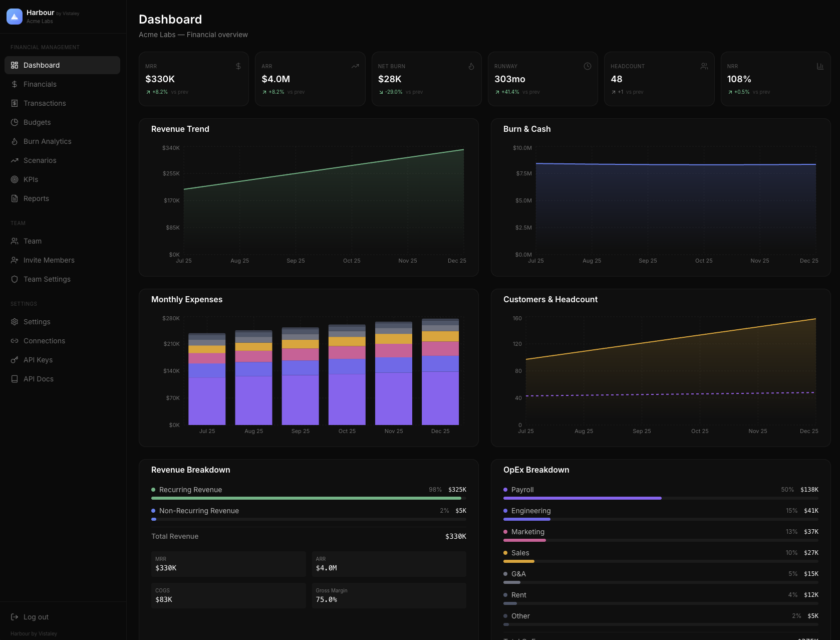Click the flame icon on the NET BURN card
The width and height of the screenshot is (840, 640).
click(x=471, y=66)
